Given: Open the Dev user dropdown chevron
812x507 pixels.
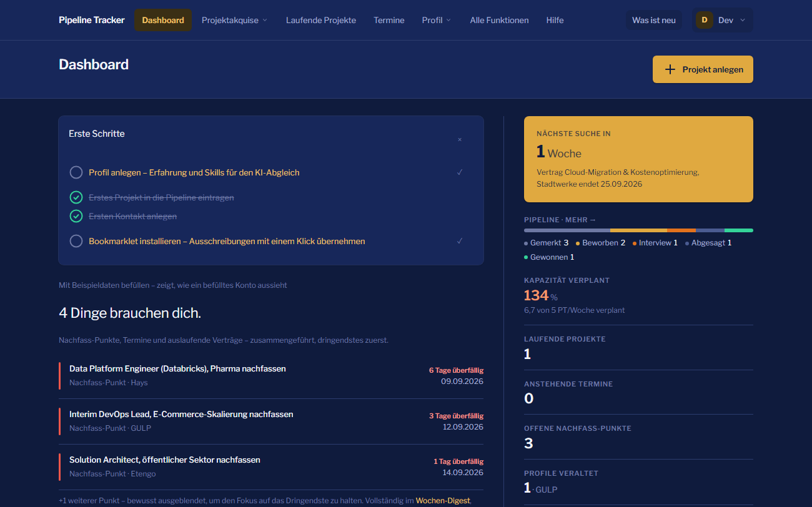Looking at the screenshot, I should click(743, 20).
